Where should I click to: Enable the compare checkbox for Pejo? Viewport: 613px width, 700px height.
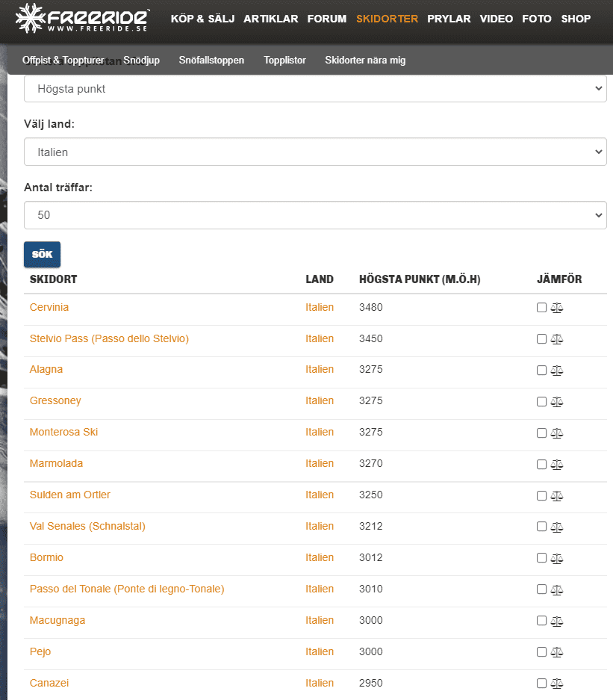[541, 652]
